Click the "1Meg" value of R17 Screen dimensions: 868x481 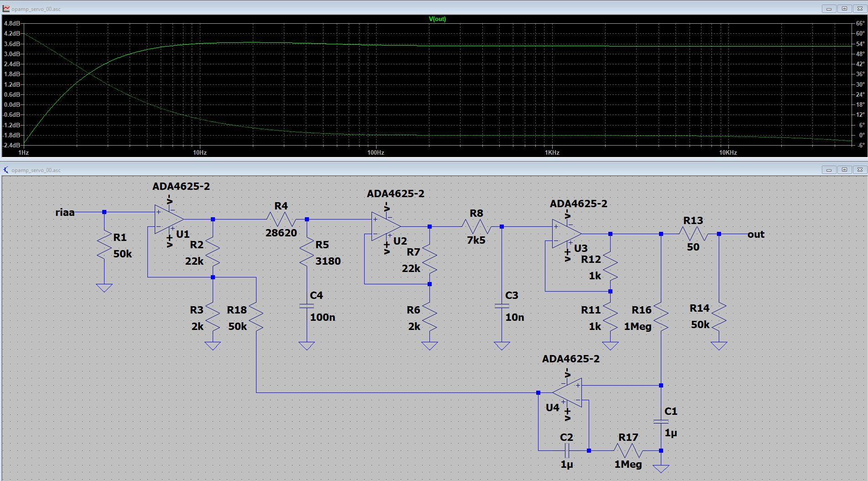[628, 464]
